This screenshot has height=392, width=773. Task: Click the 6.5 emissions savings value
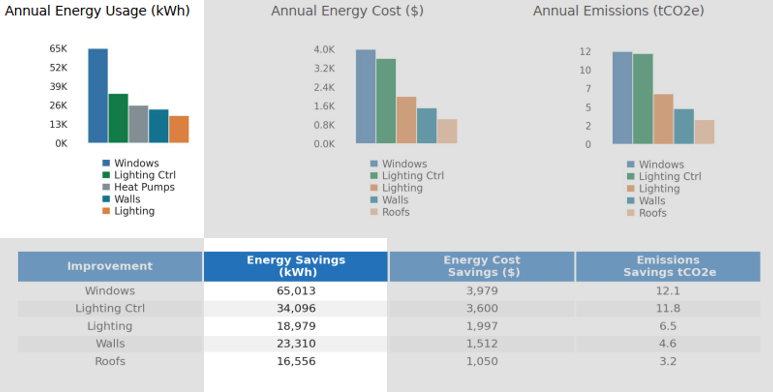click(x=668, y=326)
